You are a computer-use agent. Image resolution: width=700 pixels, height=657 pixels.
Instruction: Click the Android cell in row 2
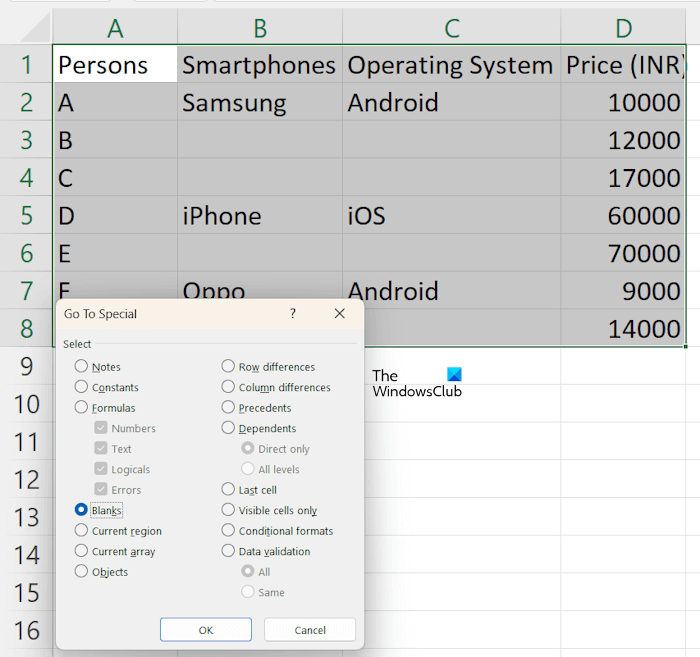(x=452, y=102)
